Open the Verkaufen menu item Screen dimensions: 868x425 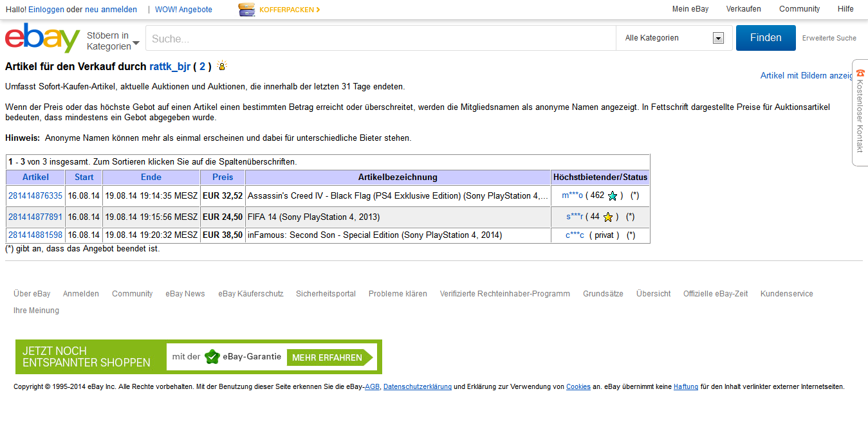coord(744,9)
